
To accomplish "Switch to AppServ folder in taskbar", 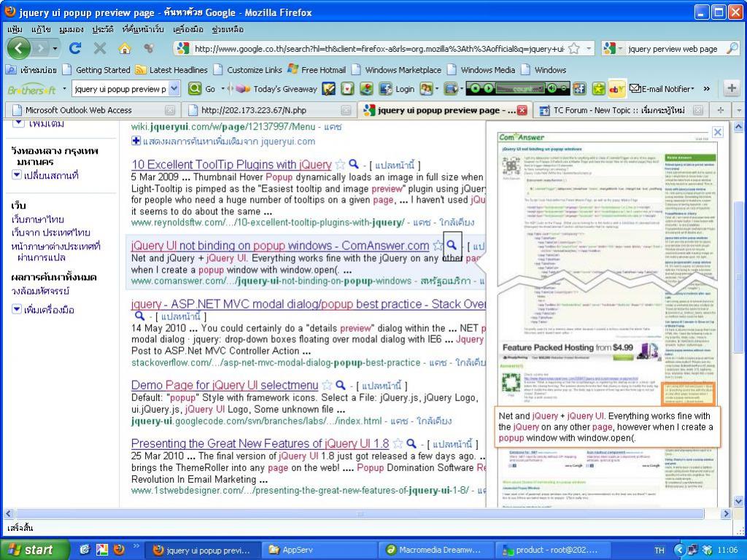I will click(318, 550).
